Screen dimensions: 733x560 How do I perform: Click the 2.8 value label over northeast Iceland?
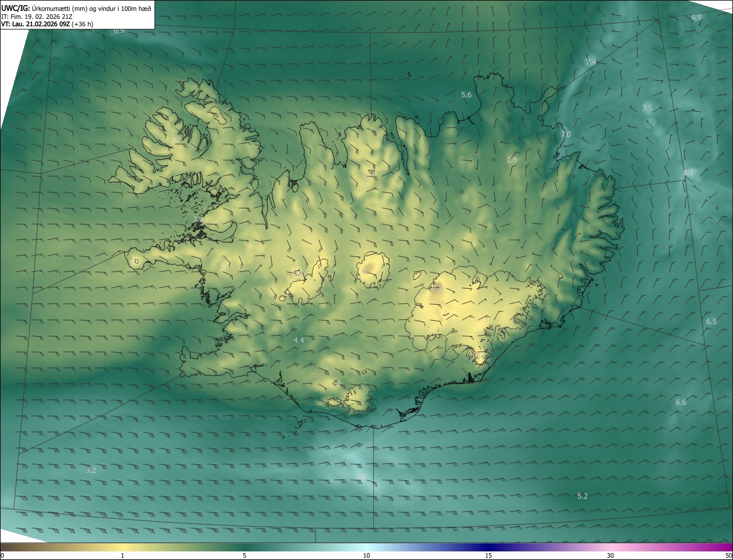[x=512, y=160]
